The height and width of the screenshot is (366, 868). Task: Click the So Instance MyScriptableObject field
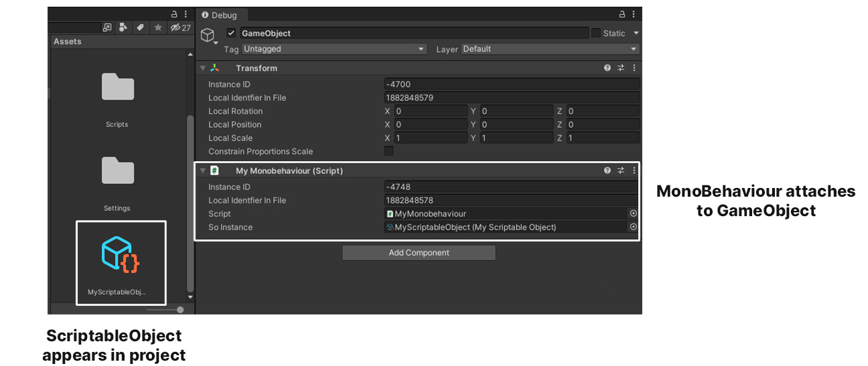pos(506,227)
